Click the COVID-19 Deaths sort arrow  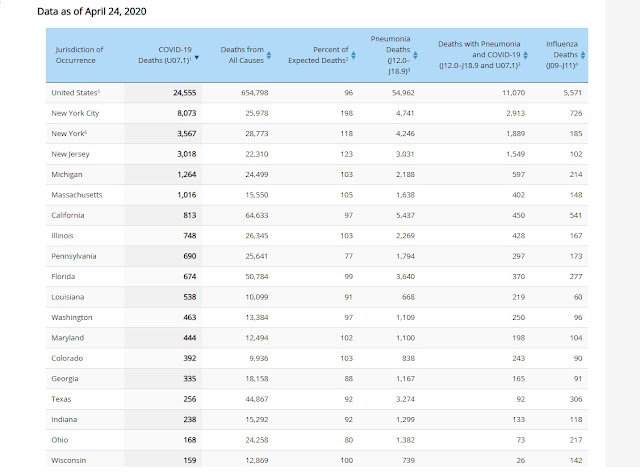[197, 59]
